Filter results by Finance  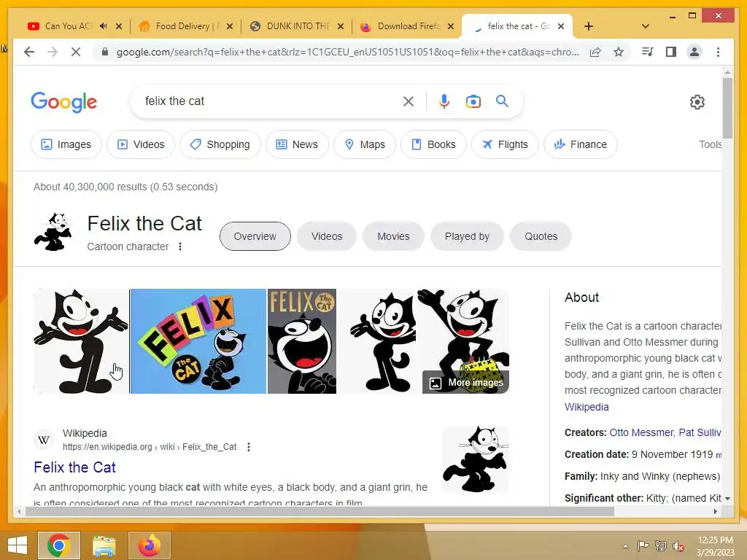tap(580, 144)
